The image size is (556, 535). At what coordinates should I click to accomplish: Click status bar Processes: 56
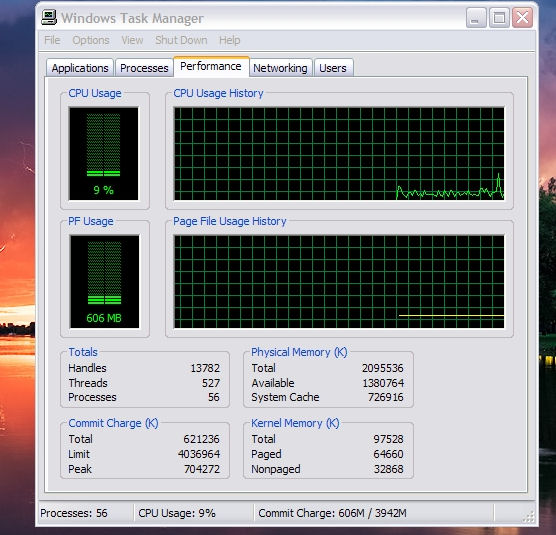[x=74, y=513]
